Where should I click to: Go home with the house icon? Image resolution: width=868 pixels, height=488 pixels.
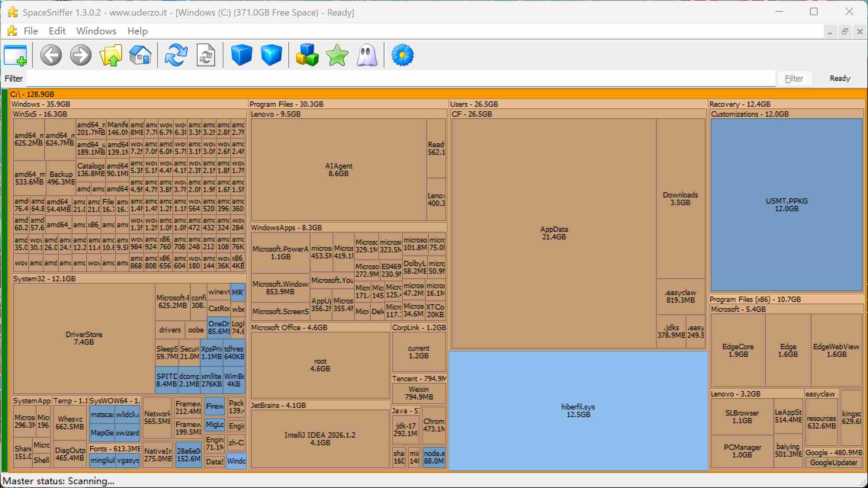click(140, 55)
